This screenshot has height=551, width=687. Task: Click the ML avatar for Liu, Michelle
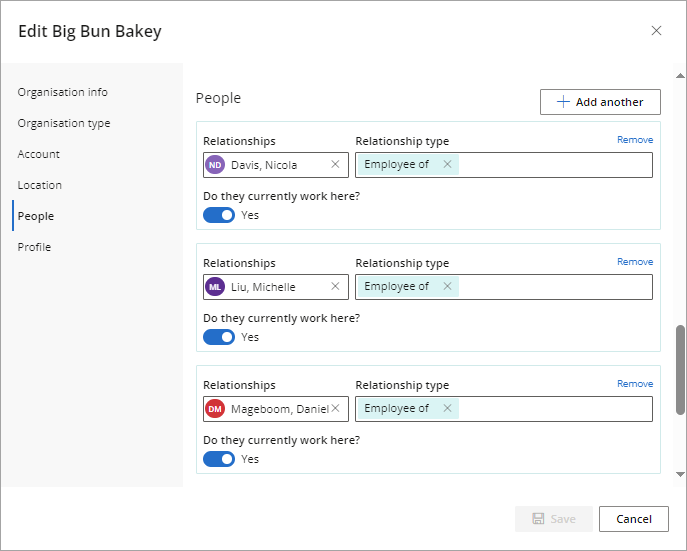215,287
